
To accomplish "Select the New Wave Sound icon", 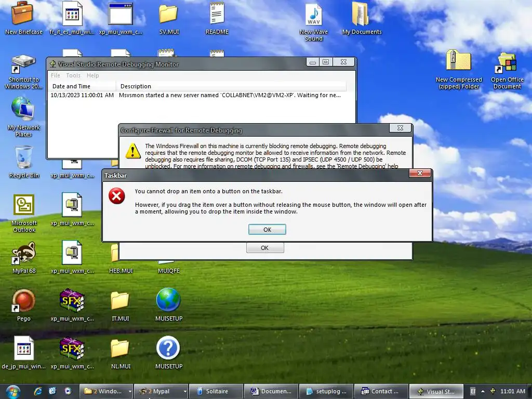I will (314, 22).
